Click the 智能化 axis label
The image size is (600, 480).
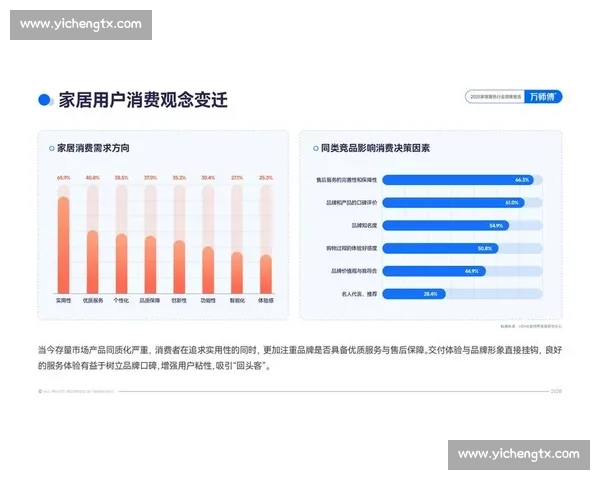pyautogui.click(x=237, y=301)
